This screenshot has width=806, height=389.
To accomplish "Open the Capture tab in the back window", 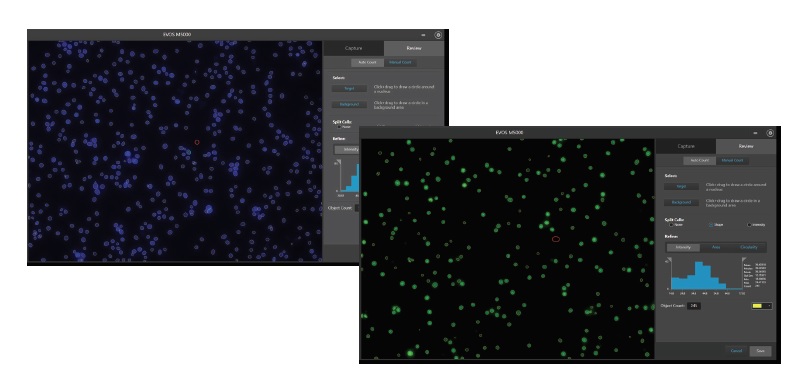I will point(354,48).
